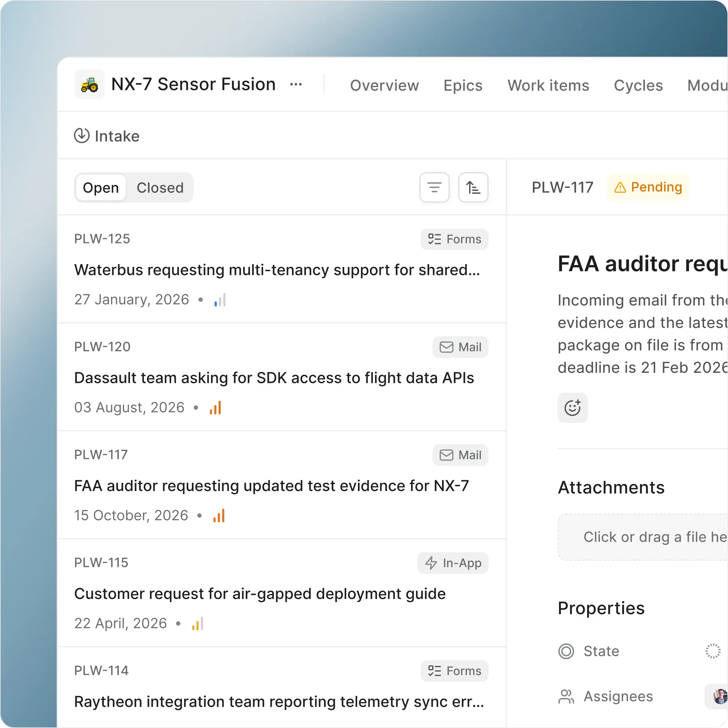Image resolution: width=728 pixels, height=728 pixels.
Task: Click the date 03 August, 2026
Action: click(129, 407)
